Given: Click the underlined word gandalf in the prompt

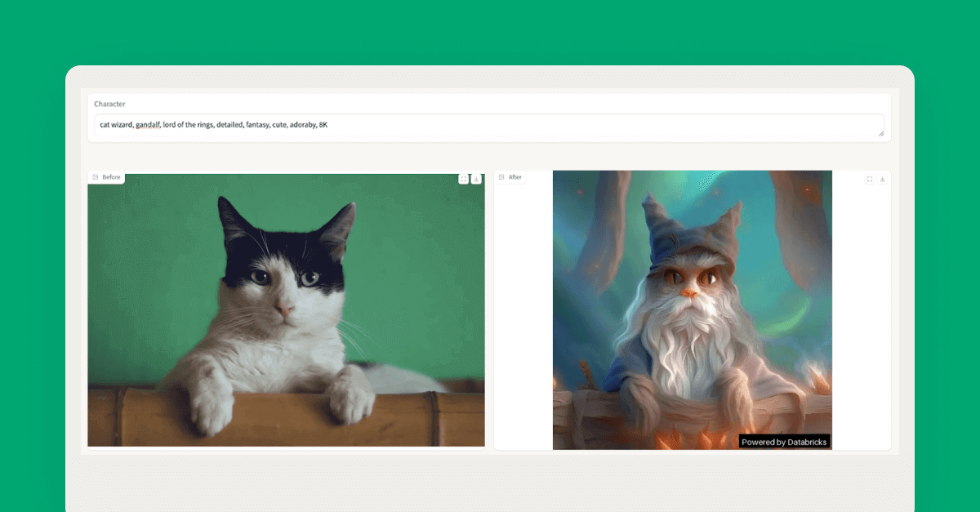Looking at the screenshot, I should (x=148, y=125).
